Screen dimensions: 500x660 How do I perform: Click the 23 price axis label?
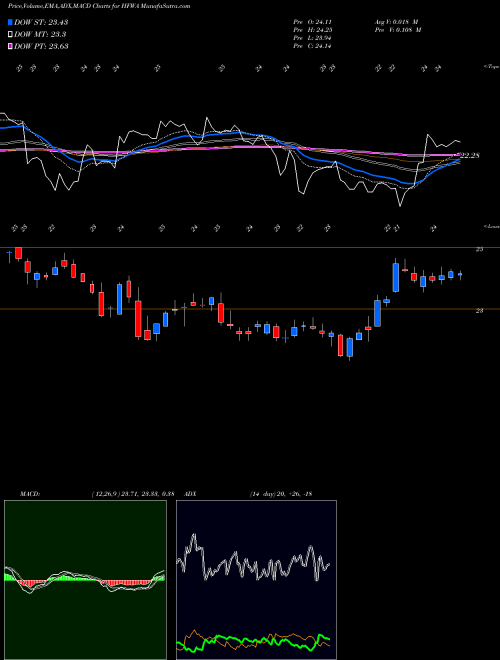pyautogui.click(x=479, y=311)
